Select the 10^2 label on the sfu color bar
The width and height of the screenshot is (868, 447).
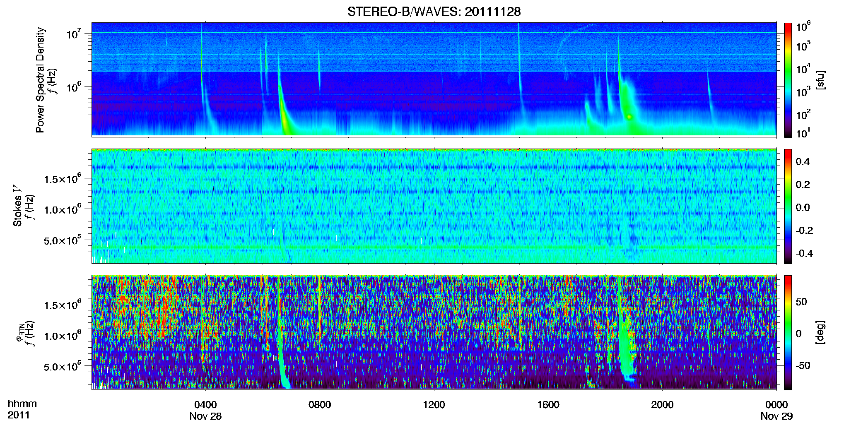point(803,114)
